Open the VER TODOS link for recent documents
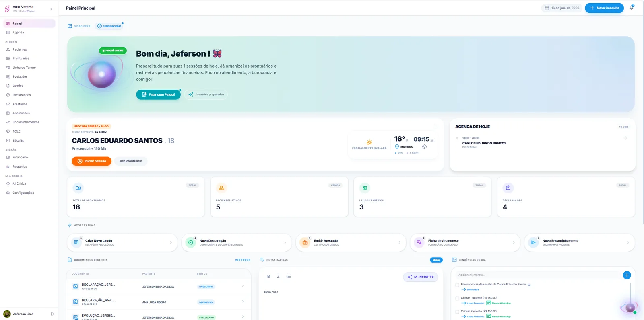The image size is (644, 320). (243, 260)
